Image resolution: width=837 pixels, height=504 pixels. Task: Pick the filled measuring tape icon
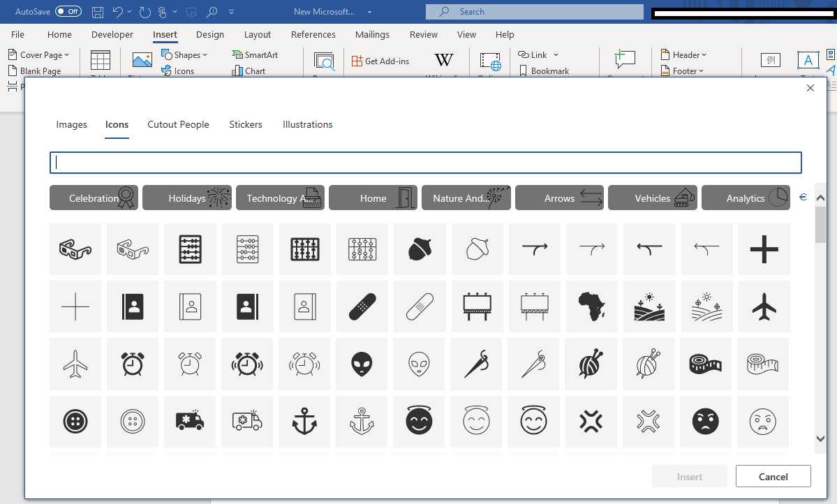(x=706, y=364)
